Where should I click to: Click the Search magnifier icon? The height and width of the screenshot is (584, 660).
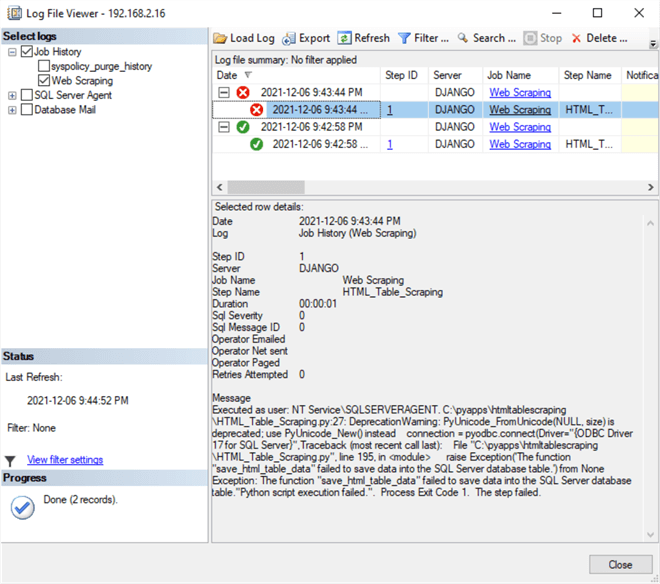coord(463,38)
